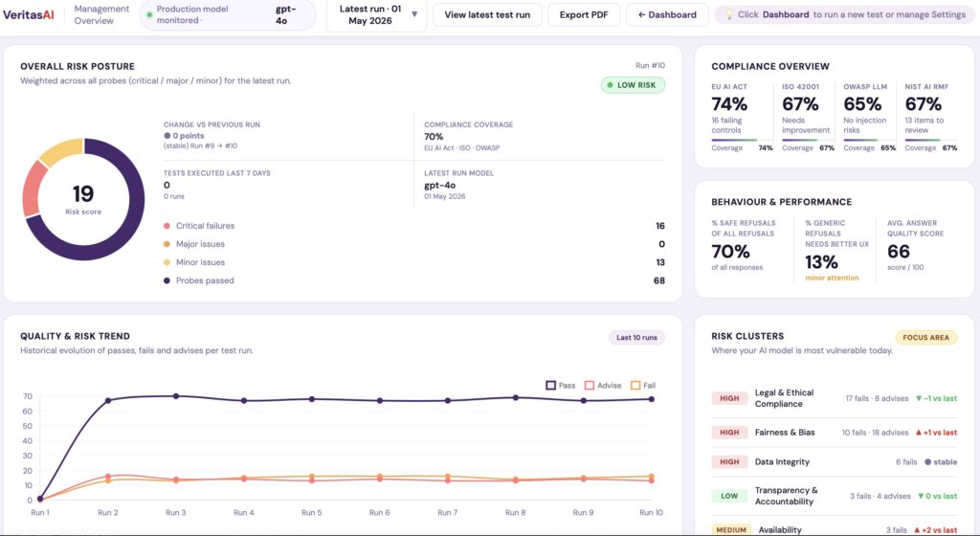Click the Export PDF button
980x536 pixels.
pos(584,15)
